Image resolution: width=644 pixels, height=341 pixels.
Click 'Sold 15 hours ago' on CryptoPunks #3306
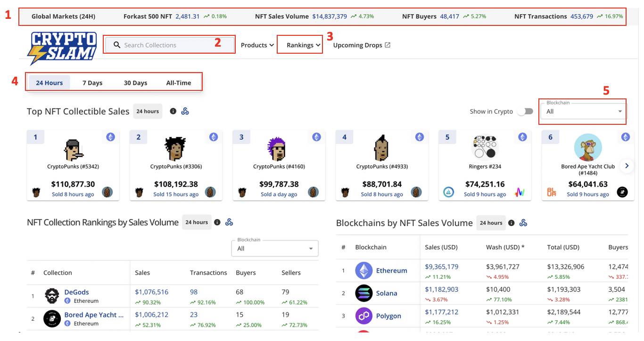176,194
